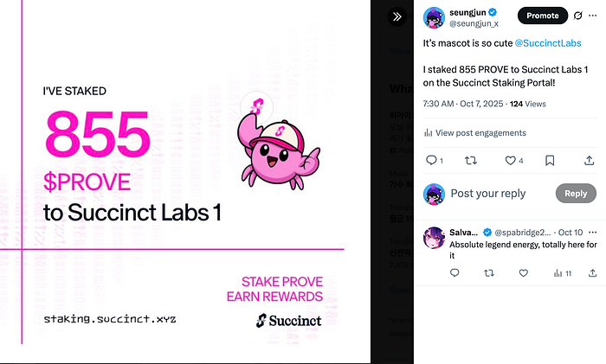Open the three-dot more options menu
Image resolution: width=606 pixels, height=364 pixels.
point(595,16)
